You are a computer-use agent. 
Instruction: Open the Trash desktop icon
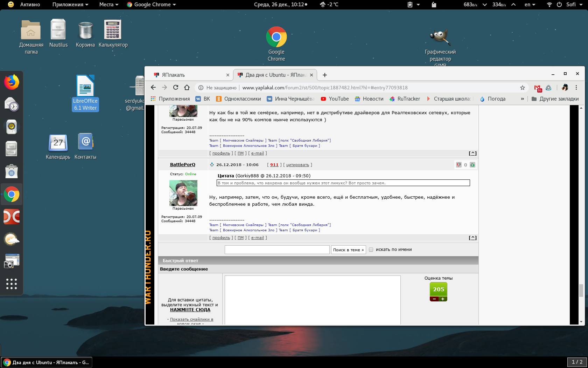coord(85,33)
